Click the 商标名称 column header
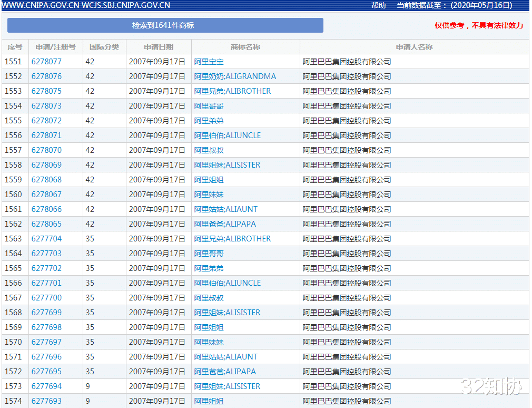Viewport: 532px width, 408px height. (x=245, y=47)
